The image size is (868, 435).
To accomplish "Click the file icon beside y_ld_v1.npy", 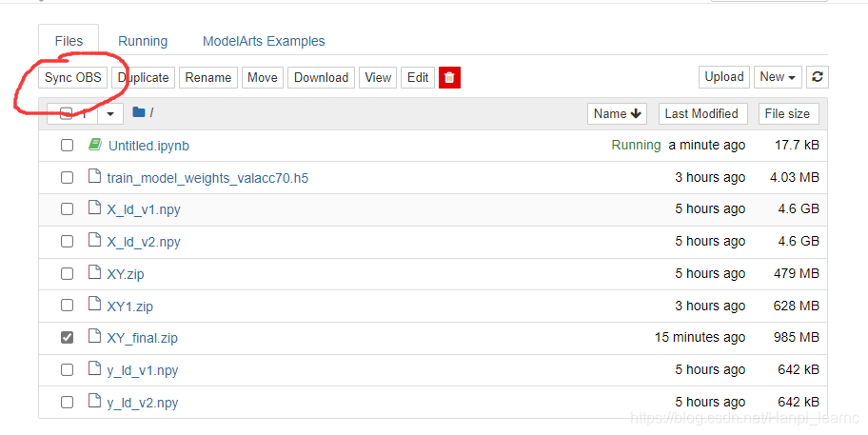I will click(94, 368).
